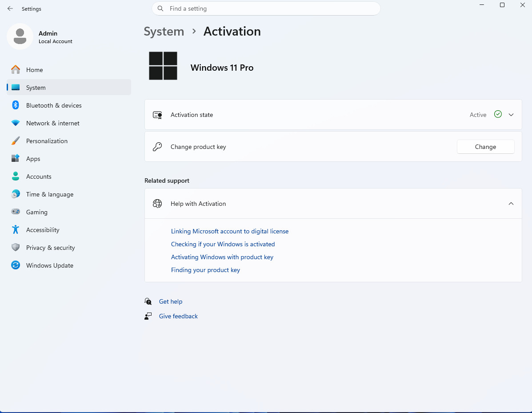Click the back arrow in Settings
Image resolution: width=532 pixels, height=413 pixels.
(10, 8)
